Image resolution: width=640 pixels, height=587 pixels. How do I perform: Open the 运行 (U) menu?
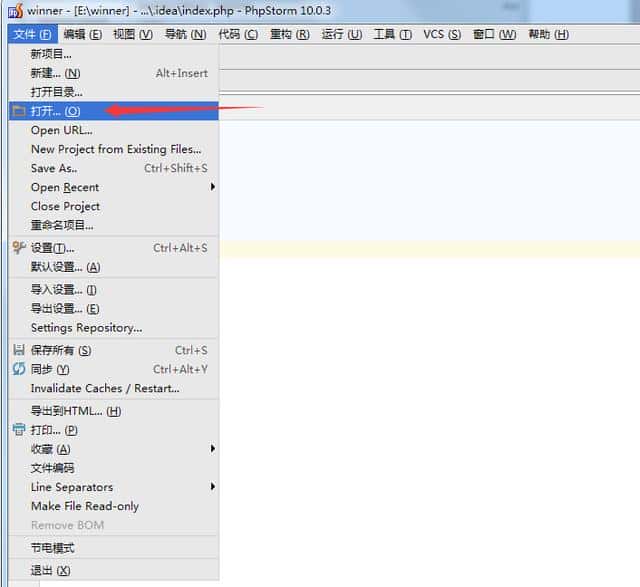click(x=342, y=34)
